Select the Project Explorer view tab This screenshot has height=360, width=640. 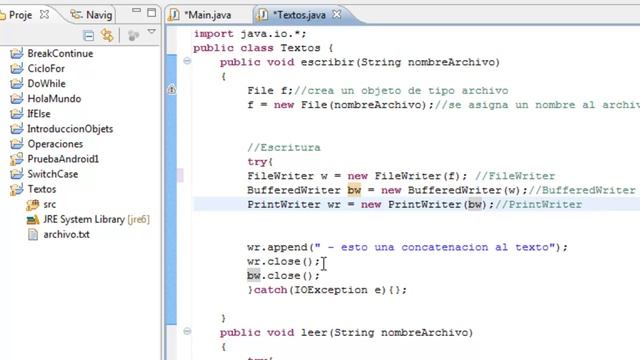tap(20, 15)
